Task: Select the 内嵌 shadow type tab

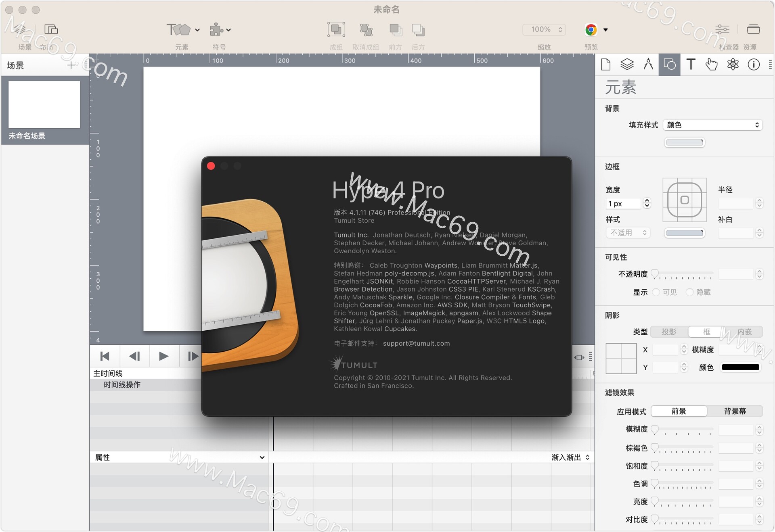Action: coord(744,332)
